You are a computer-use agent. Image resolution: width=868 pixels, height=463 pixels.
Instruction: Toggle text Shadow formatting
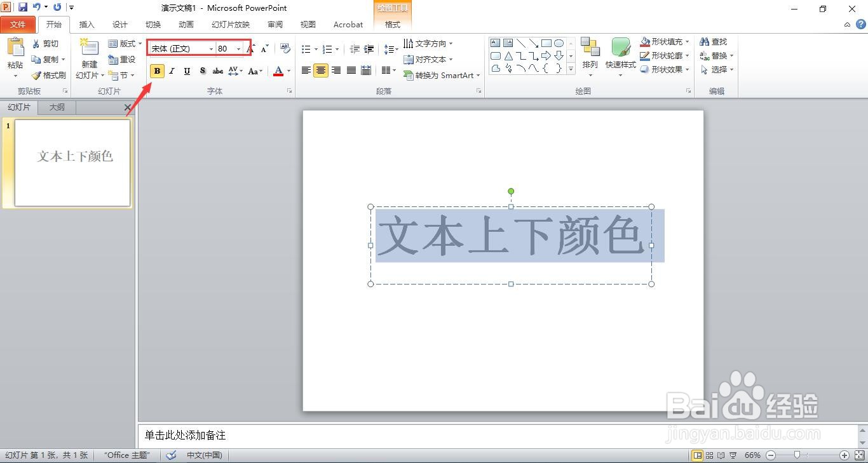pos(202,71)
